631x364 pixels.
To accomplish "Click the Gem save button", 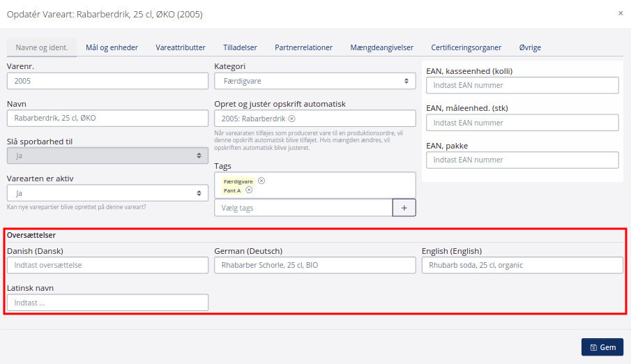I will pyautogui.click(x=602, y=347).
